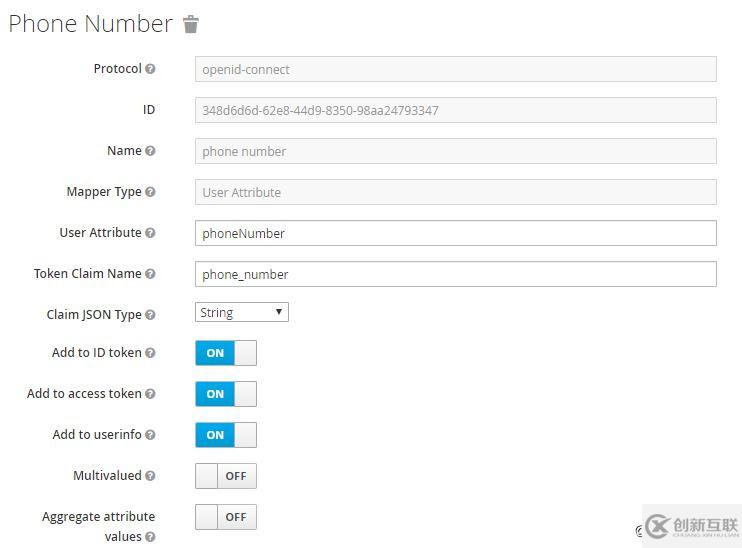Enable the Multivalued switch
The width and height of the screenshot is (742, 548).
tap(226, 476)
